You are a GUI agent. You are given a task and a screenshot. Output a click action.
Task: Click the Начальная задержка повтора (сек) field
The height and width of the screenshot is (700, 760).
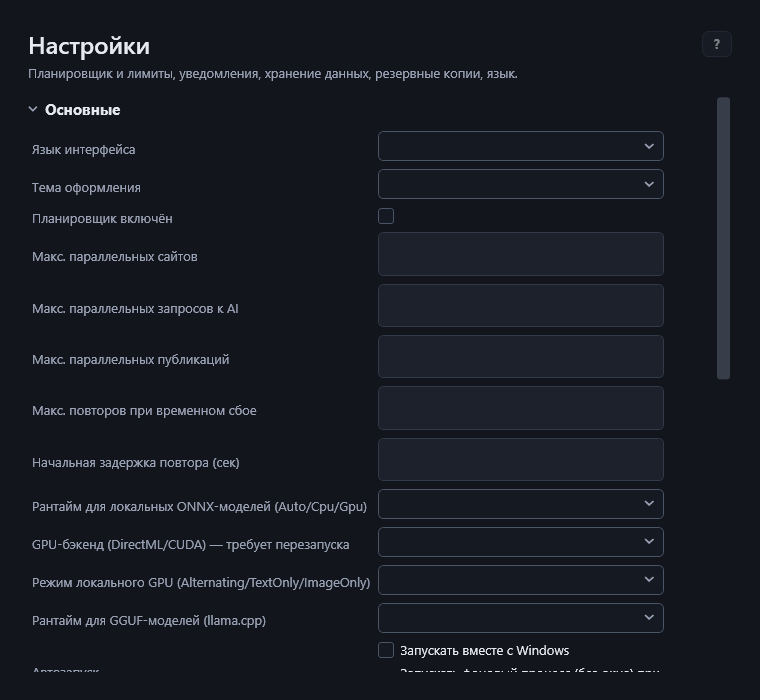(x=521, y=460)
